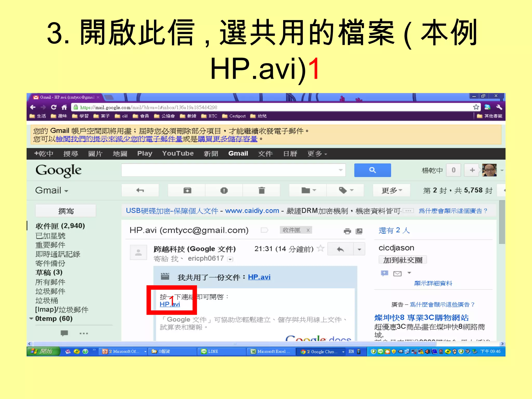
Task: Open 文件 in the Google bar
Action: coord(265,154)
